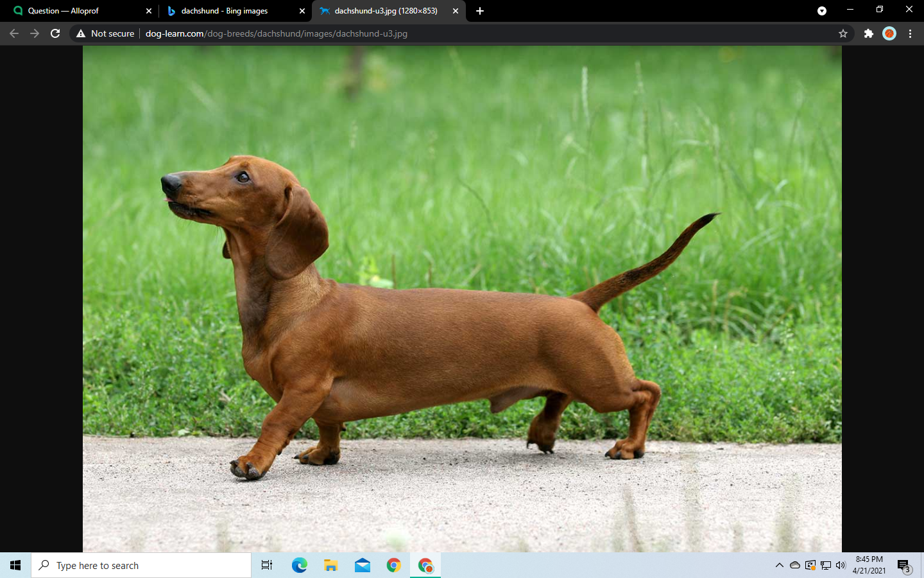
Task: Open the Windows Start menu
Action: tap(15, 565)
